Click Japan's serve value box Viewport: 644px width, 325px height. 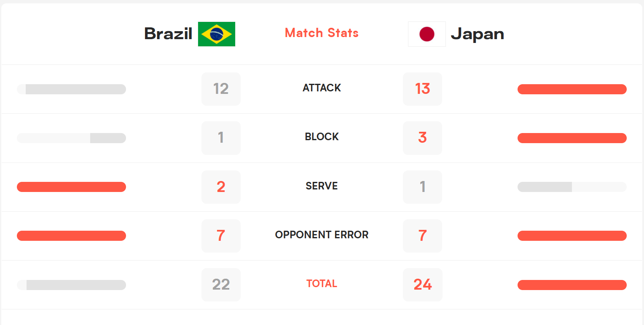[x=422, y=187]
